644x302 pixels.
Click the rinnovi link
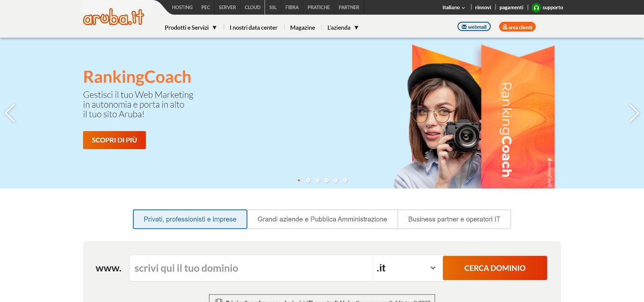[483, 8]
